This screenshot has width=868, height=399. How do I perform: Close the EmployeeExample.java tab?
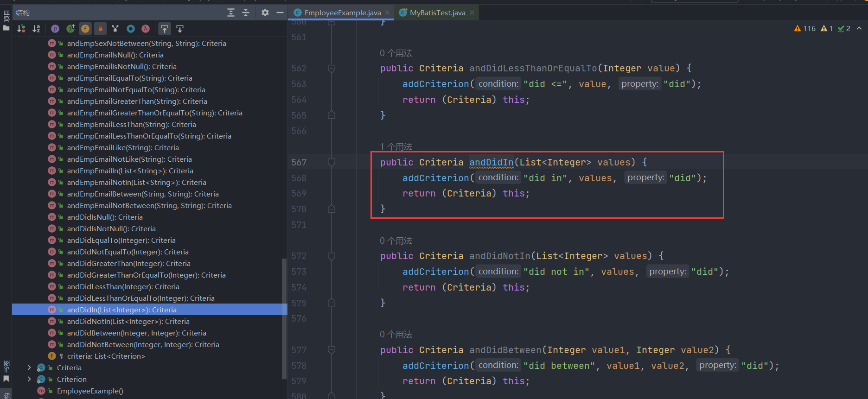coord(387,13)
